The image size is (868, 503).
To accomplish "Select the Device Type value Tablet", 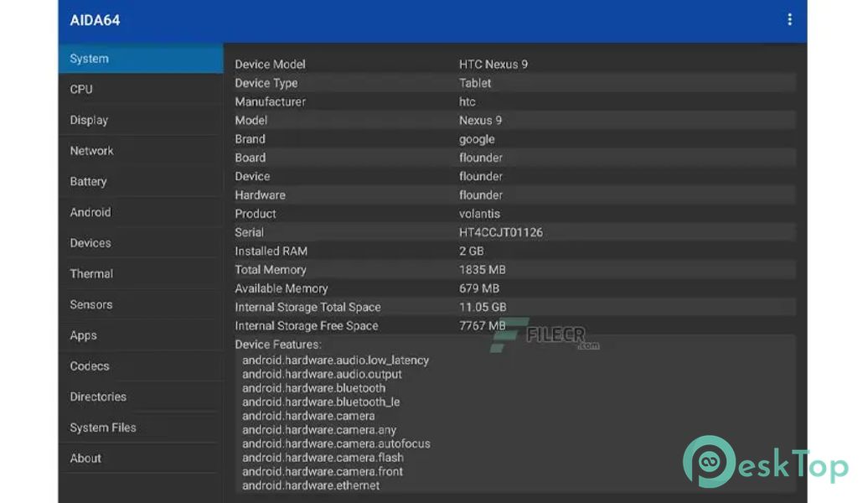I will click(475, 83).
